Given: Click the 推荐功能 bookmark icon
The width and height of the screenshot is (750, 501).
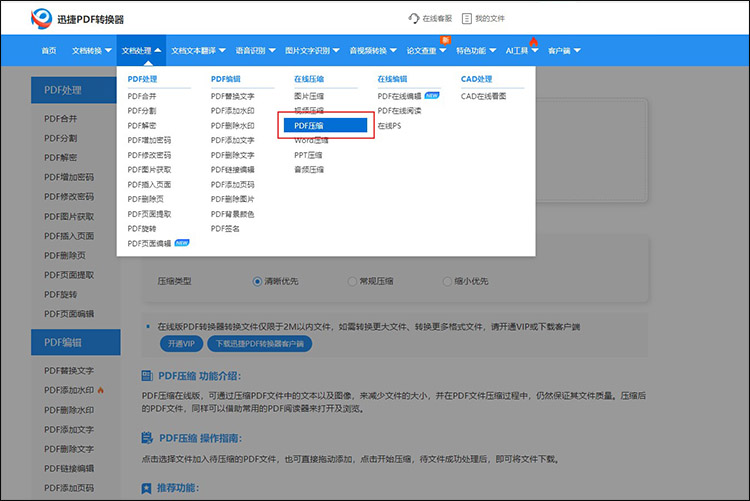Looking at the screenshot, I should pyautogui.click(x=146, y=488).
